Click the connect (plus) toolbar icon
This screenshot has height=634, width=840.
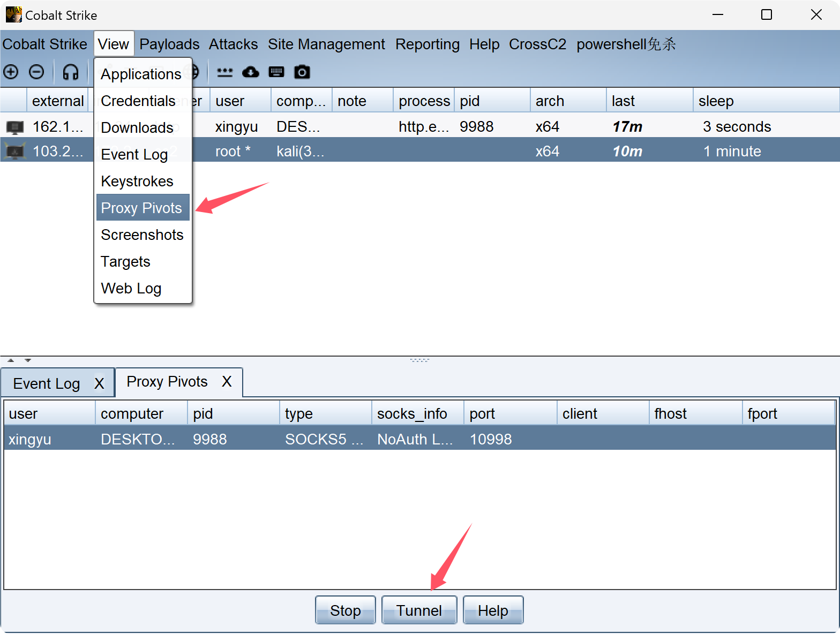[11, 72]
